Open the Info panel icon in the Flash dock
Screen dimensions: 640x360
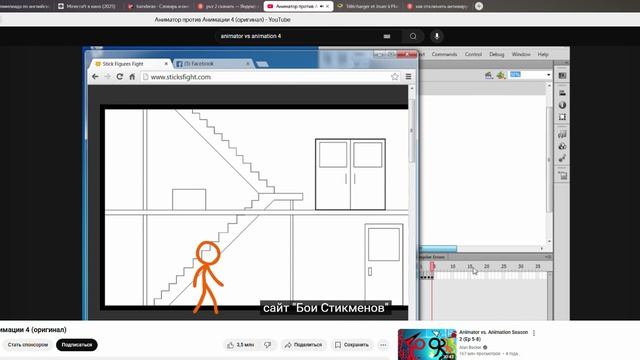coord(562,105)
